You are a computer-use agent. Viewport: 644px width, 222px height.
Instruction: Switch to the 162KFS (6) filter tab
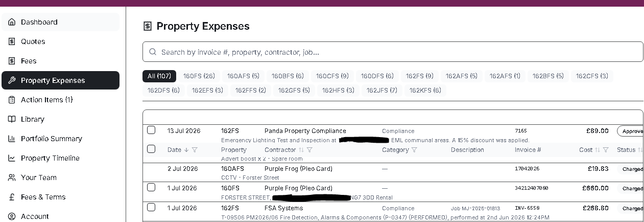(425, 91)
